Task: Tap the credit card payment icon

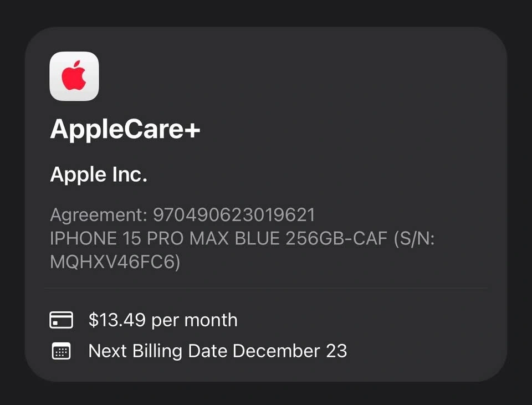Action: 61,320
